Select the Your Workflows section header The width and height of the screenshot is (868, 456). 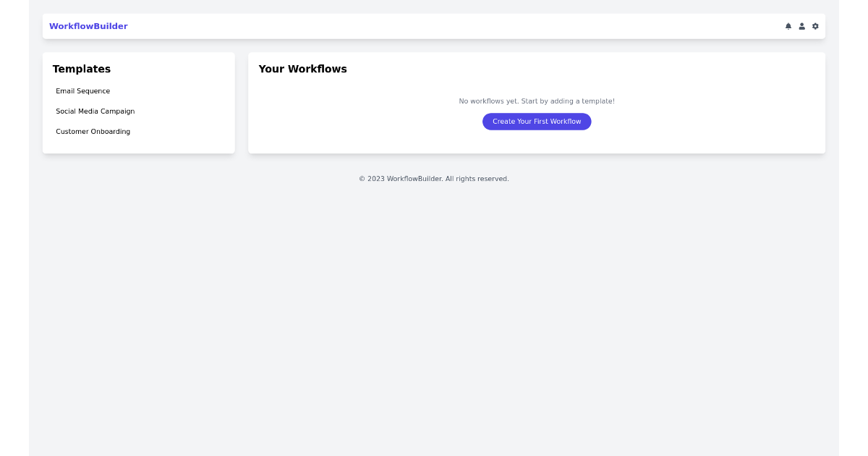click(x=303, y=69)
